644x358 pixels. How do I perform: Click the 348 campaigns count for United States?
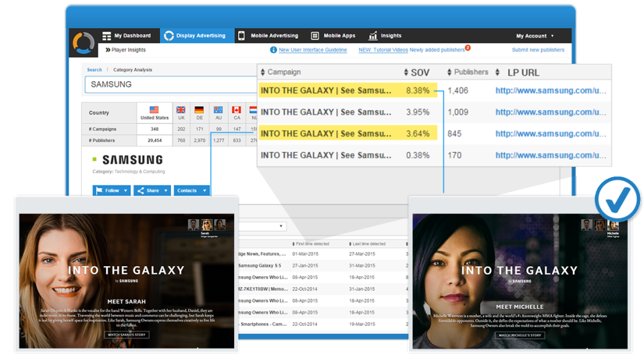[x=154, y=129]
